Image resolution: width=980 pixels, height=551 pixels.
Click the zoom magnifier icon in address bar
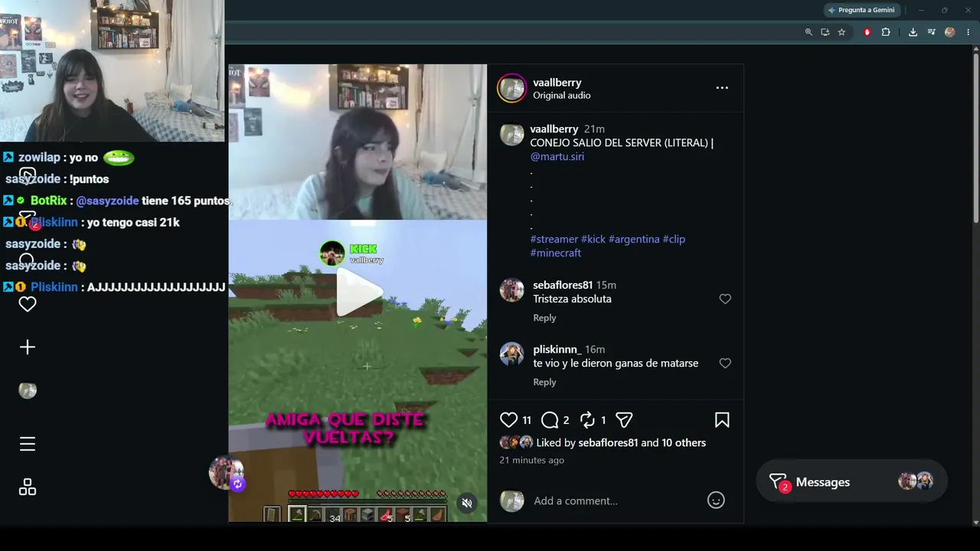[x=808, y=32]
